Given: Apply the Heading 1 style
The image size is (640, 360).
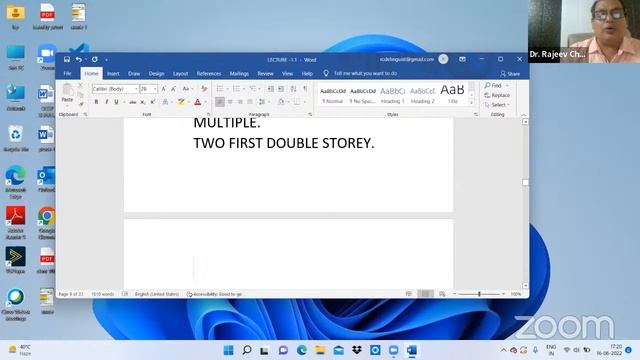Looking at the screenshot, I should tap(392, 95).
